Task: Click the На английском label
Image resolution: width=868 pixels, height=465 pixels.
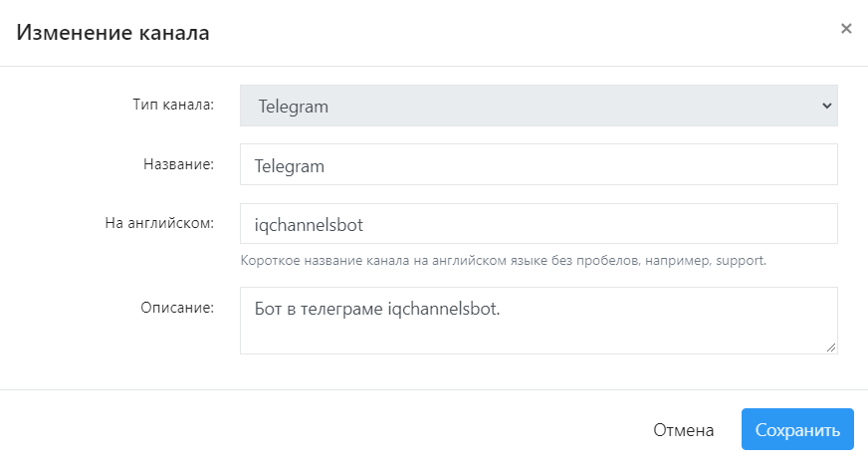Action: tap(159, 223)
